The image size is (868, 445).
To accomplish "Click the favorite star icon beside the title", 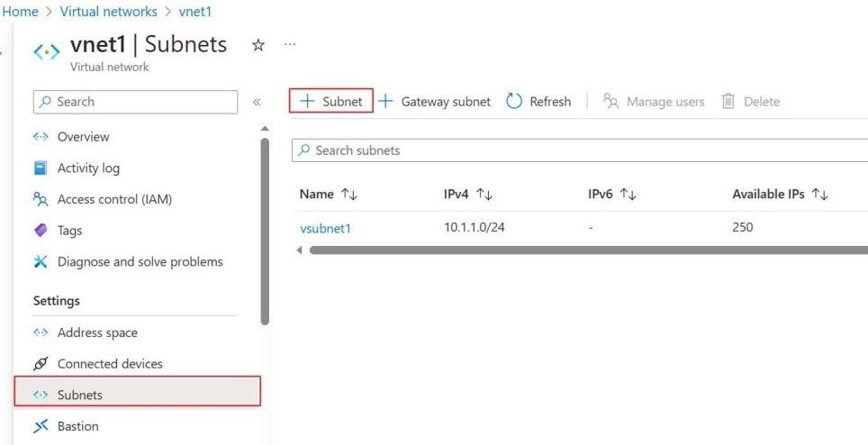I will click(258, 46).
